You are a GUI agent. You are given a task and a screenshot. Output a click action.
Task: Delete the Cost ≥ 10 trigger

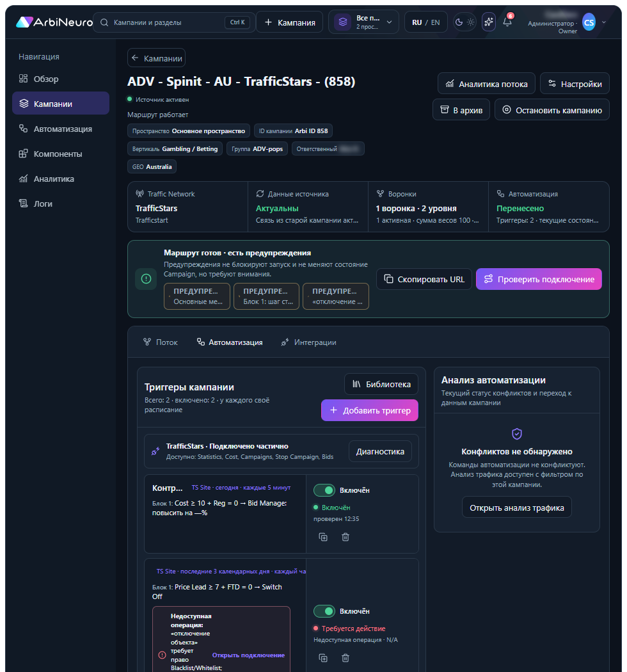tap(345, 537)
